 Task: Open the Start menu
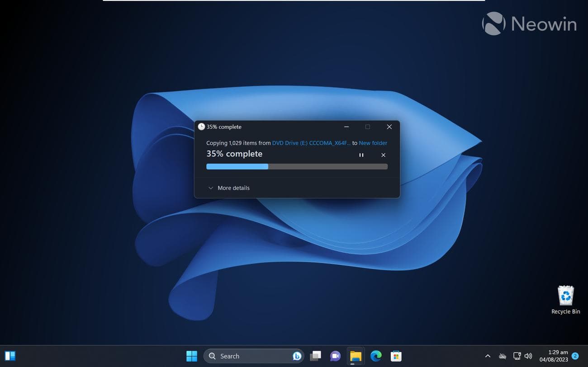click(192, 356)
